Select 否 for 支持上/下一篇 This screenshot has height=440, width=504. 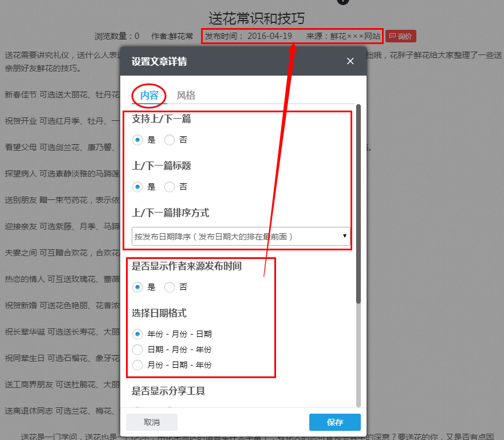[170, 139]
